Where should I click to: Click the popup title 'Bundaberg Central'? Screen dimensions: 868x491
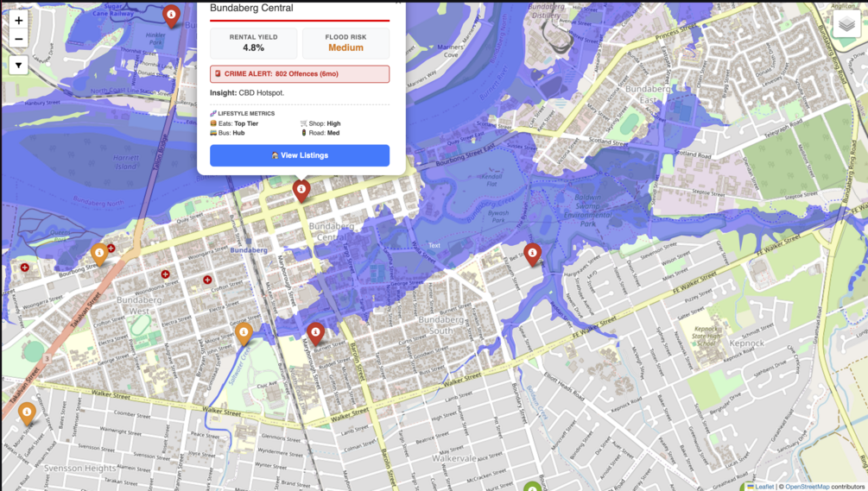pos(251,9)
